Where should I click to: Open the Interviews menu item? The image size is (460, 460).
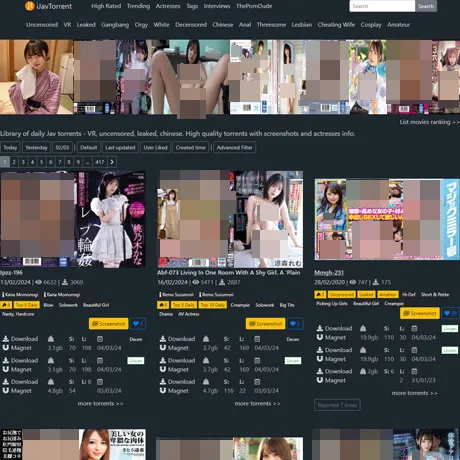click(x=217, y=6)
